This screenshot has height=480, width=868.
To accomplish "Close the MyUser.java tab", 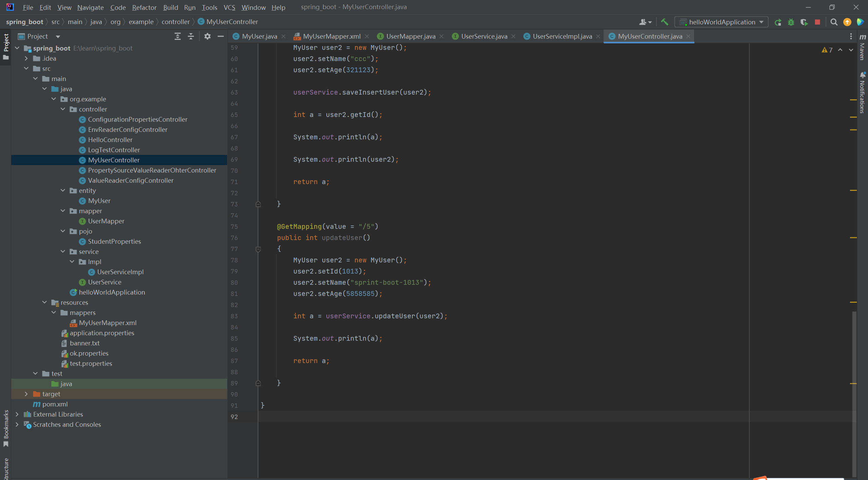I will [283, 36].
